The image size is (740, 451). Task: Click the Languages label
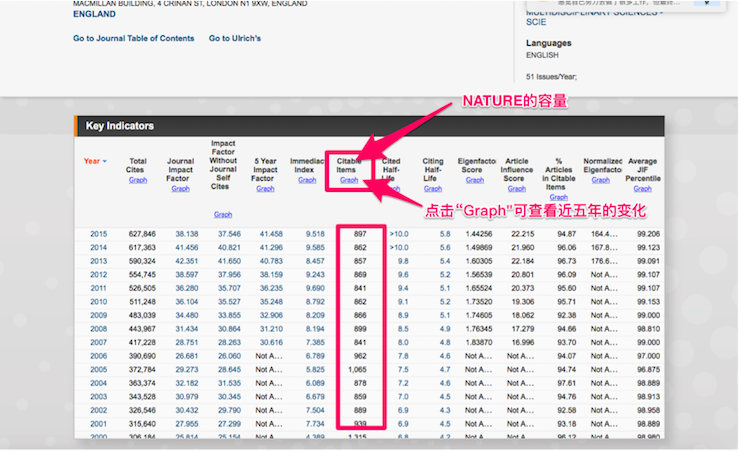pyautogui.click(x=548, y=43)
